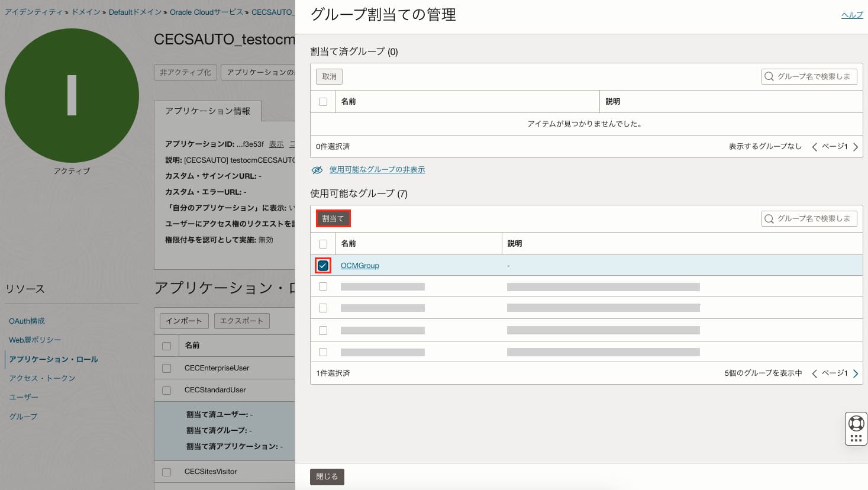Open the OCMGroup link

click(x=360, y=266)
